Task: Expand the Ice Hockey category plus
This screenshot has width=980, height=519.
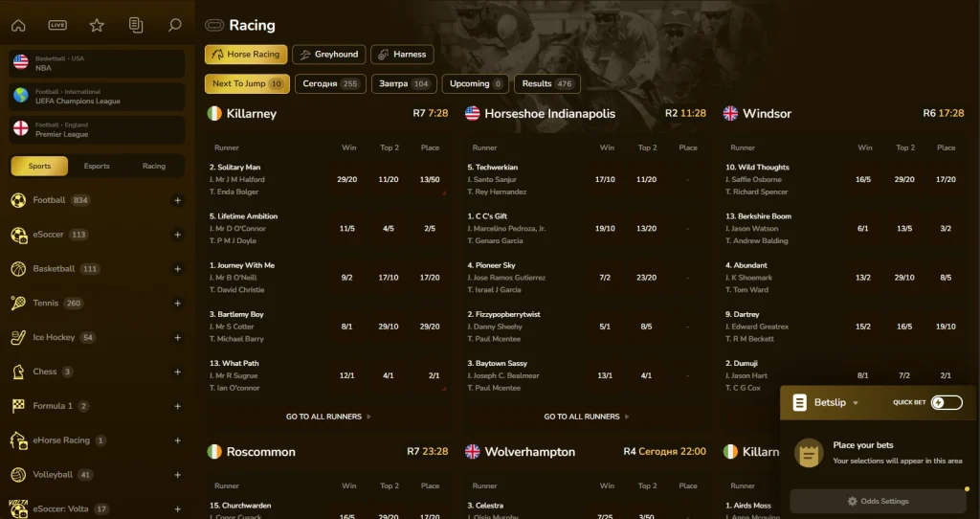Action: (x=177, y=338)
